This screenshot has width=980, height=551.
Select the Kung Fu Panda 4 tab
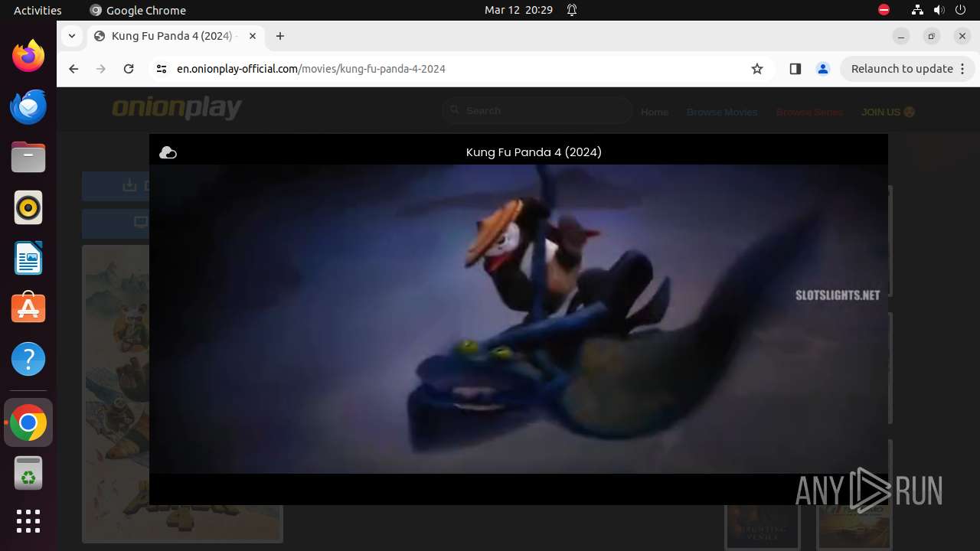175,36
